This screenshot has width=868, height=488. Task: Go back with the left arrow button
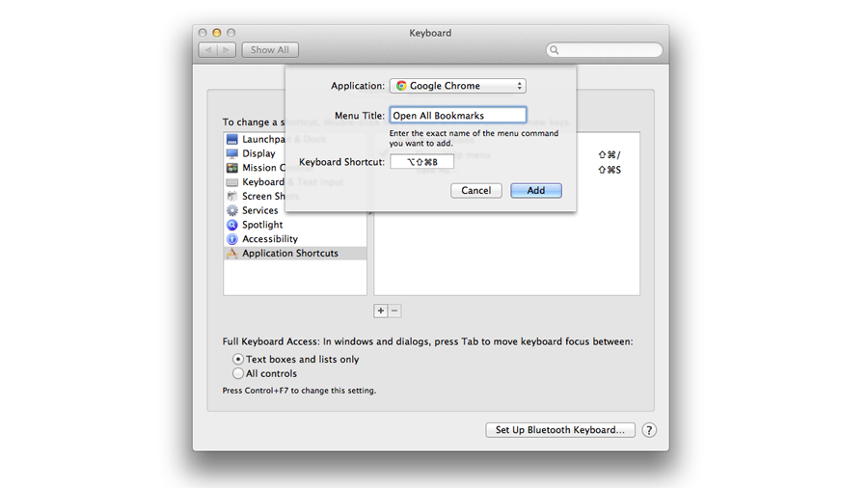(x=208, y=50)
